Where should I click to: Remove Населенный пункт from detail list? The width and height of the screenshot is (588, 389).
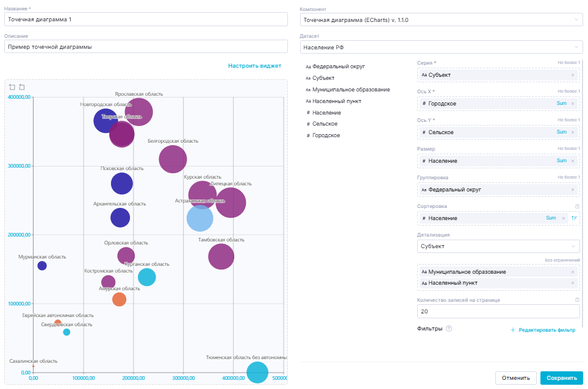pos(572,283)
